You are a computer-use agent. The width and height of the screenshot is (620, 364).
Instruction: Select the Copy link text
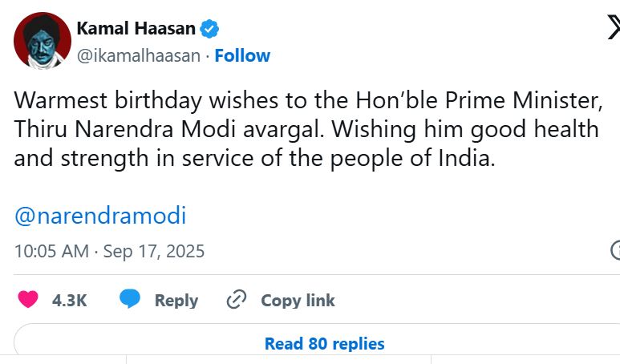[298, 301]
